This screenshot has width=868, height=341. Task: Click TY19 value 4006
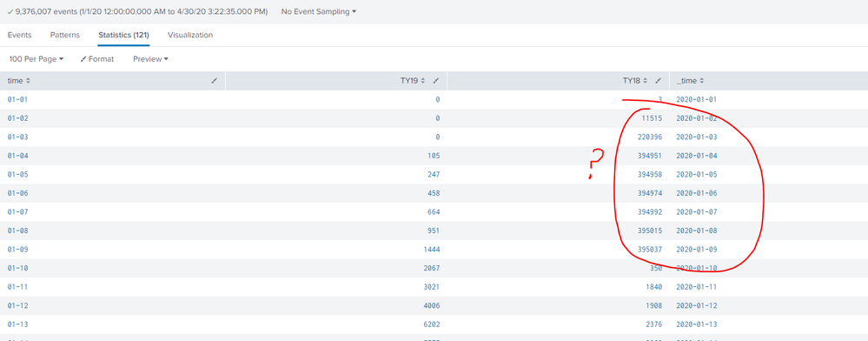(x=432, y=306)
